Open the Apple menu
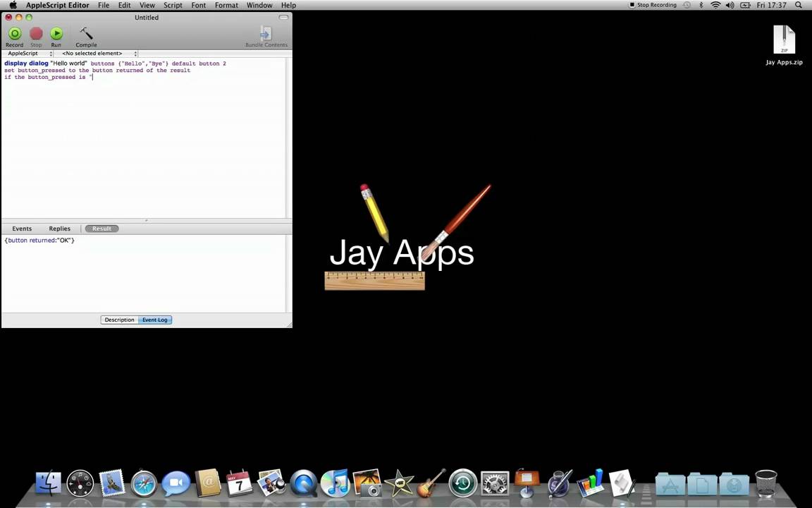 coord(13,5)
